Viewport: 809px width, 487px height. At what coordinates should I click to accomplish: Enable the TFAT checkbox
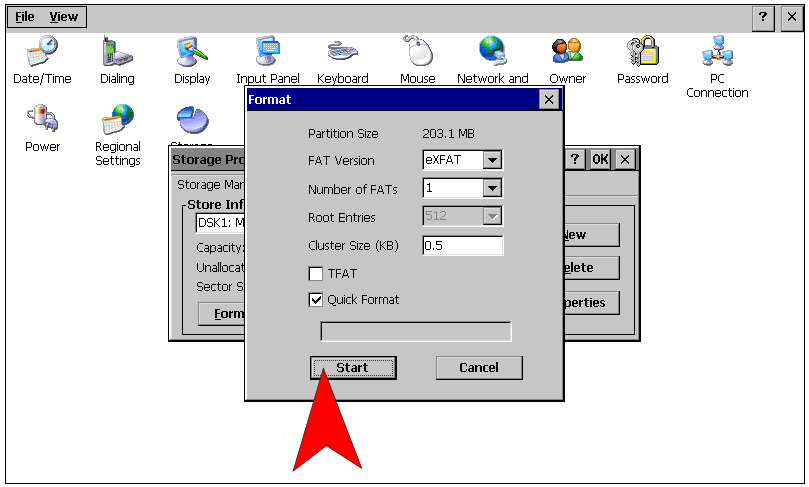[316, 274]
